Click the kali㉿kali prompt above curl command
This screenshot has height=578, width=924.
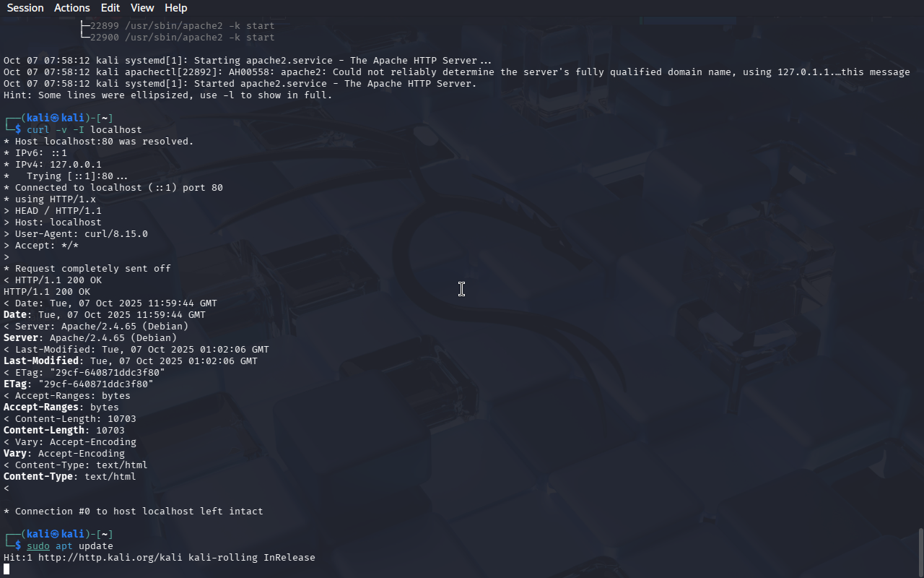[x=56, y=118]
